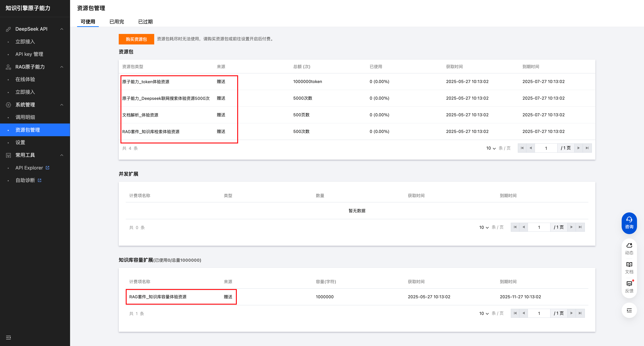Image resolution: width=644 pixels, height=346 pixels.
Task: Click the 文档解析_体验资源 row name
Action: point(140,115)
